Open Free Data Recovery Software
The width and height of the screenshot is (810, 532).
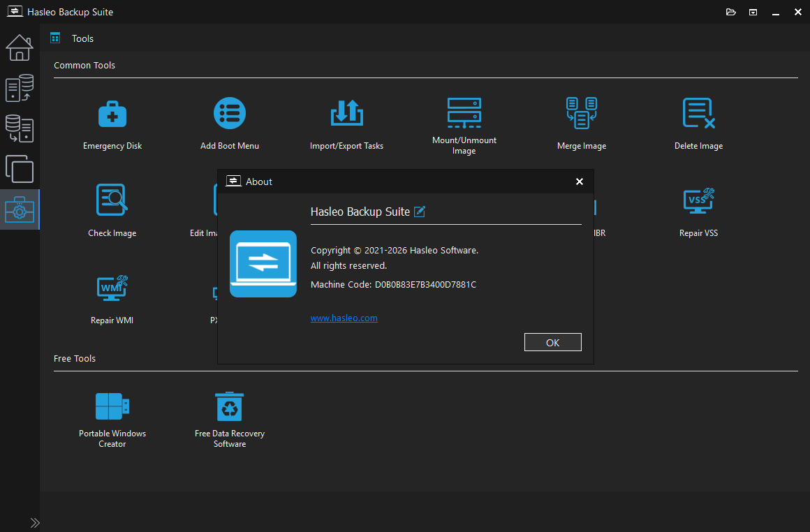coord(229,420)
